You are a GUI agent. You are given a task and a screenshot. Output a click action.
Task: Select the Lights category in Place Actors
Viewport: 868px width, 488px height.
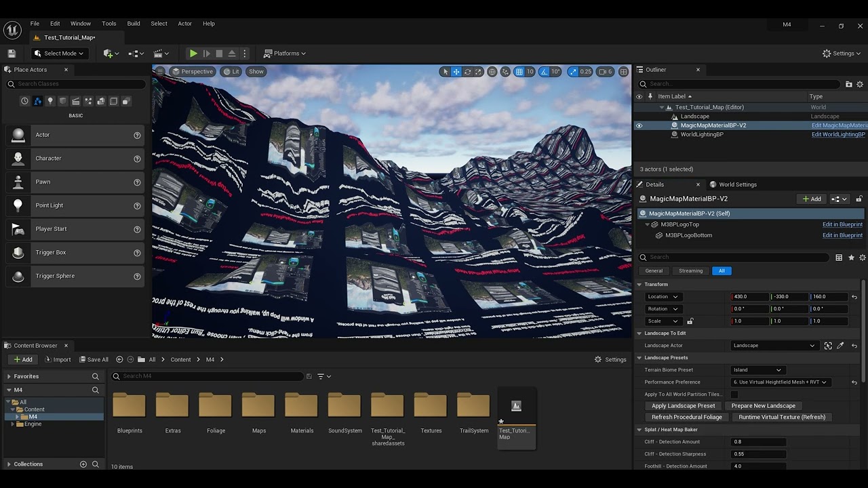(50, 101)
